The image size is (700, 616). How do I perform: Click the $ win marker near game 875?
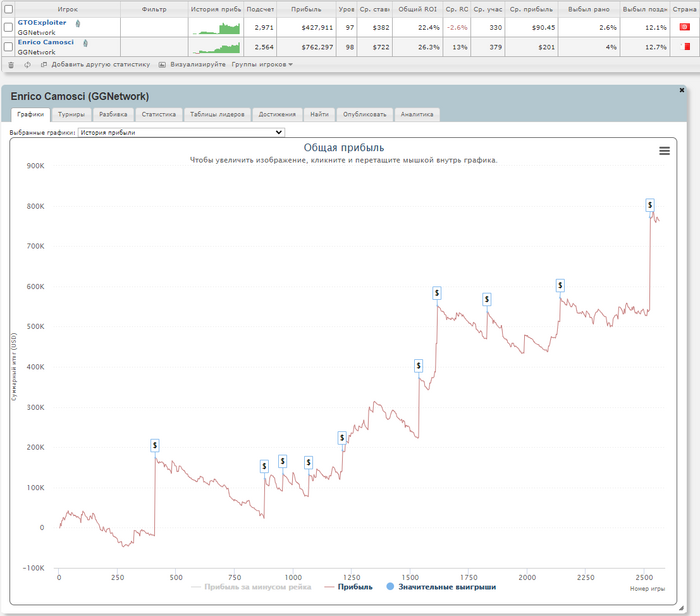click(264, 466)
